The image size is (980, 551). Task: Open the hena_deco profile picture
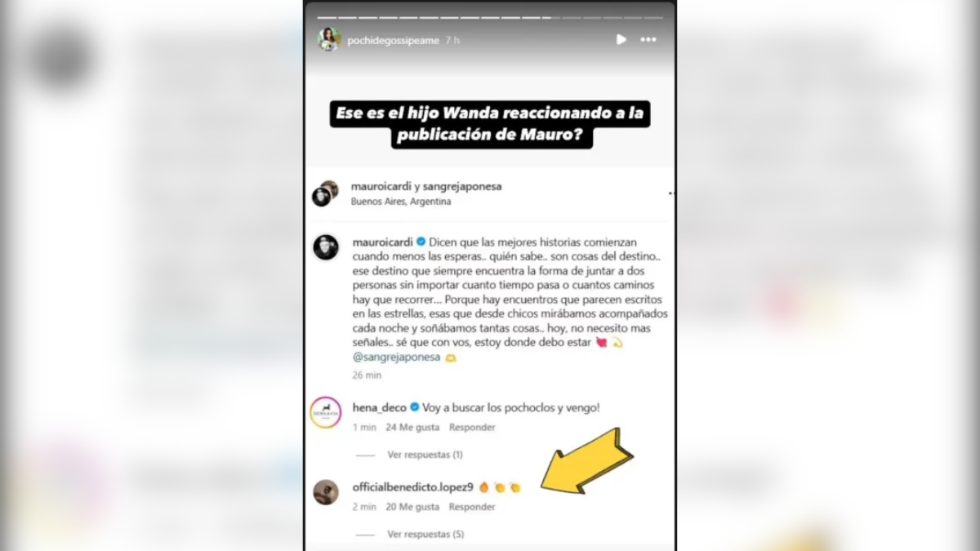326,412
